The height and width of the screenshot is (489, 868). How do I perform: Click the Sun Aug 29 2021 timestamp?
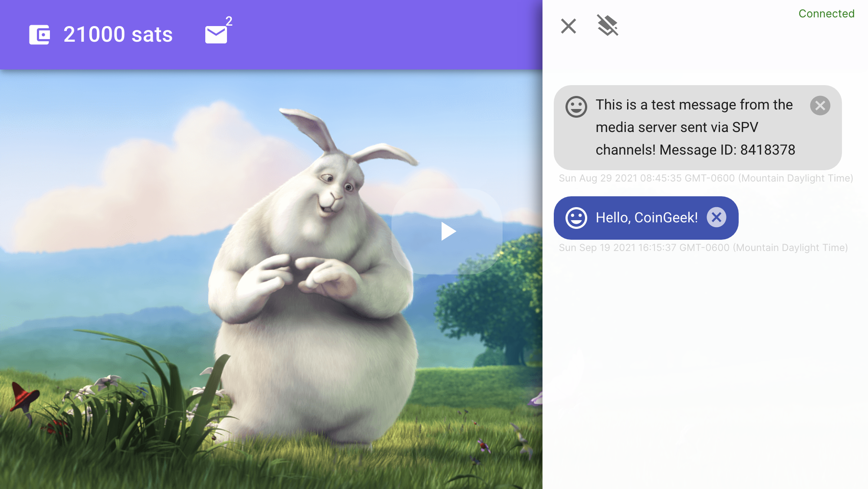[706, 178]
